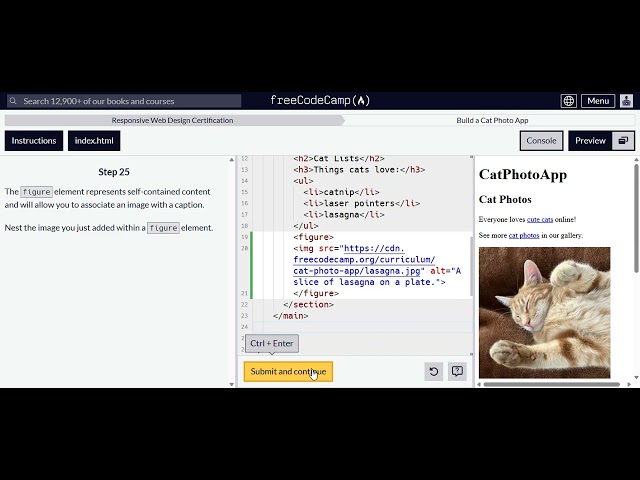Viewport: 640px width, 480px height.
Task: Click the Cat Photos heading in preview
Action: [x=505, y=199]
